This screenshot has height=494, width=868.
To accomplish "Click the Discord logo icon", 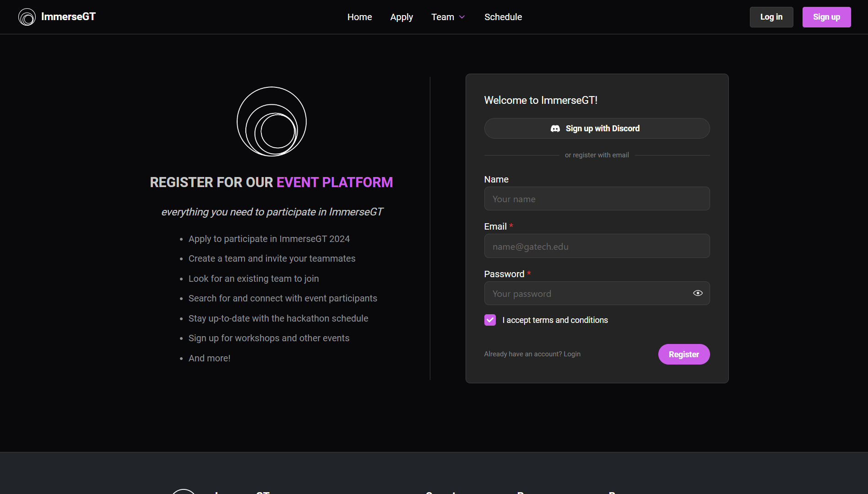I will click(555, 129).
